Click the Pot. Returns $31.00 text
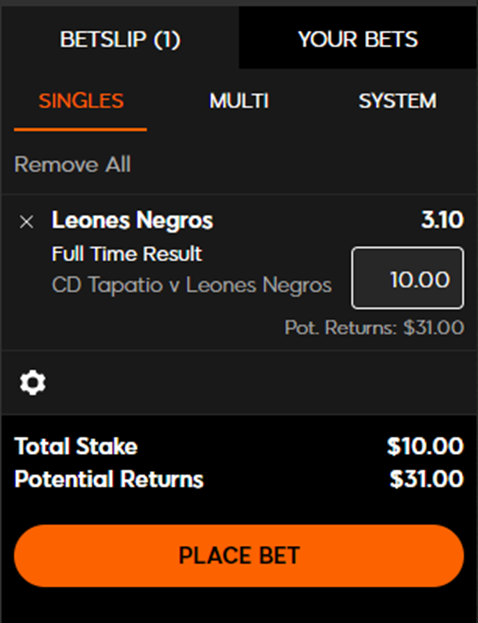478x623 pixels. click(x=374, y=328)
